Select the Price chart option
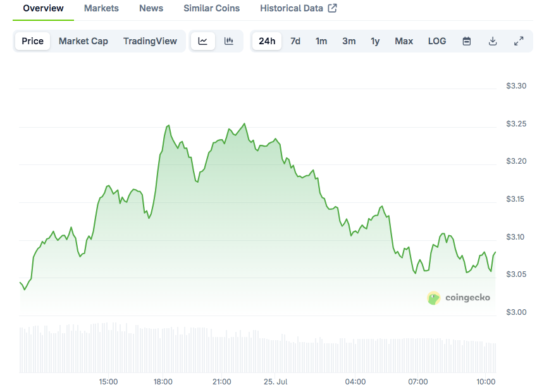This screenshot has width=537, height=392. tap(33, 41)
